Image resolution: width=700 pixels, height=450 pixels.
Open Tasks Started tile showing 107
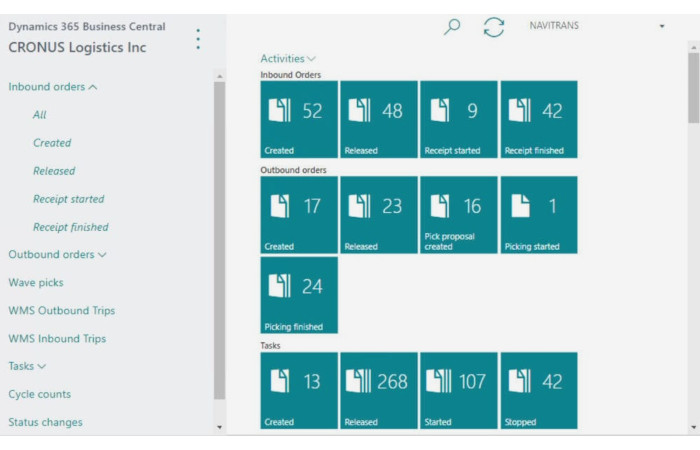point(459,391)
